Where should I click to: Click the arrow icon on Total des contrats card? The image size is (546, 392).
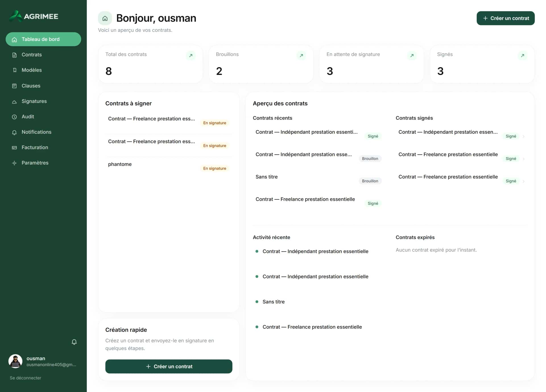[x=191, y=55]
